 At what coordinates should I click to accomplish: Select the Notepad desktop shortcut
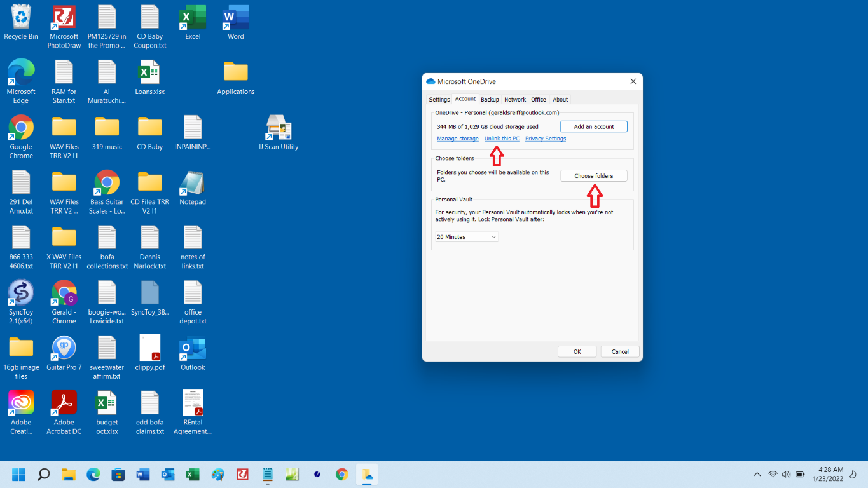tap(193, 188)
